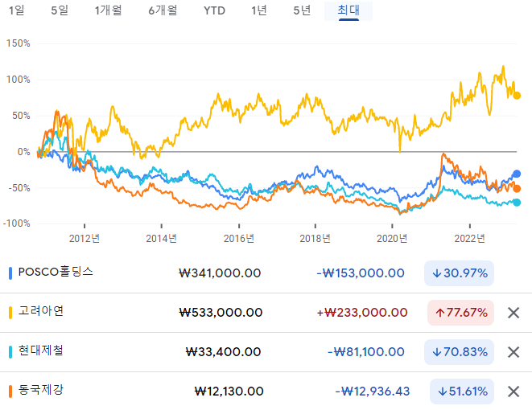Click the ₩12,130.00 price value
The width and height of the screenshot is (532, 410).
(x=229, y=392)
